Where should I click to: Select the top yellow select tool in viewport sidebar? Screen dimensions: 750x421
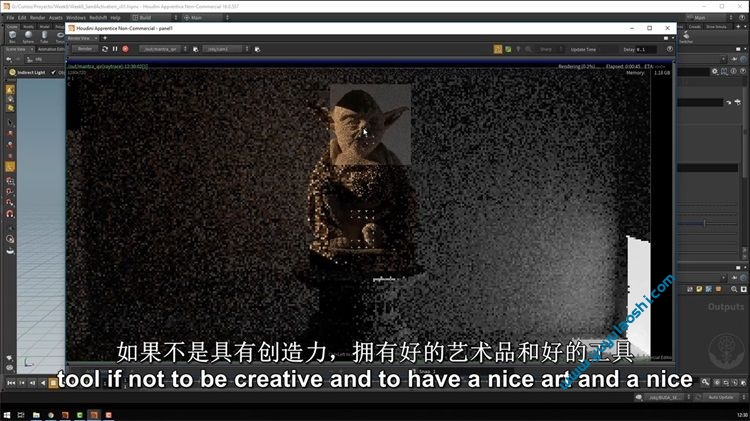[10, 89]
